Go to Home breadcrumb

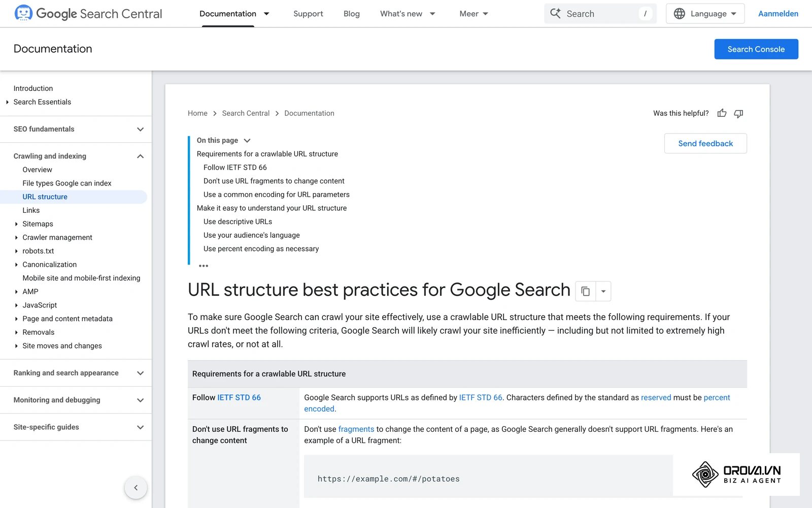pos(197,113)
